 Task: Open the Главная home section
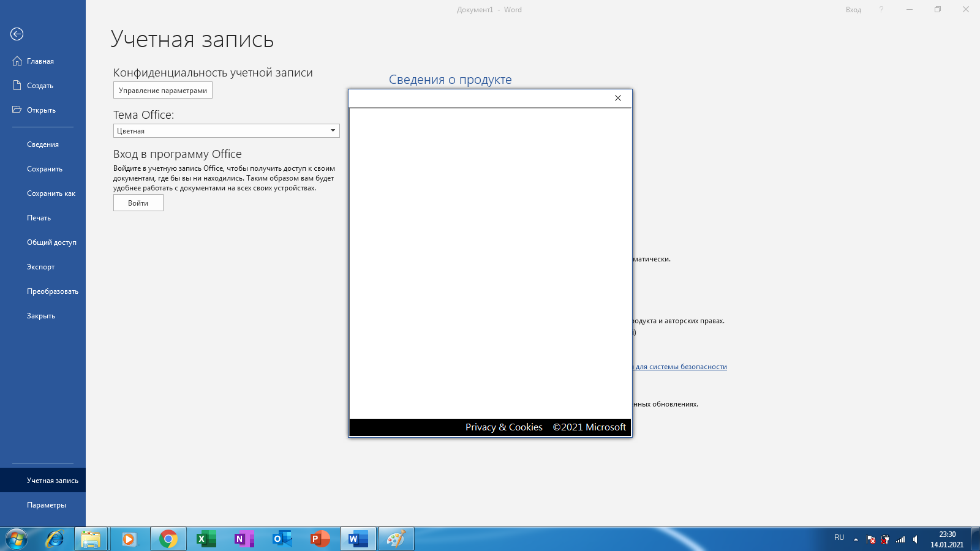click(x=43, y=61)
